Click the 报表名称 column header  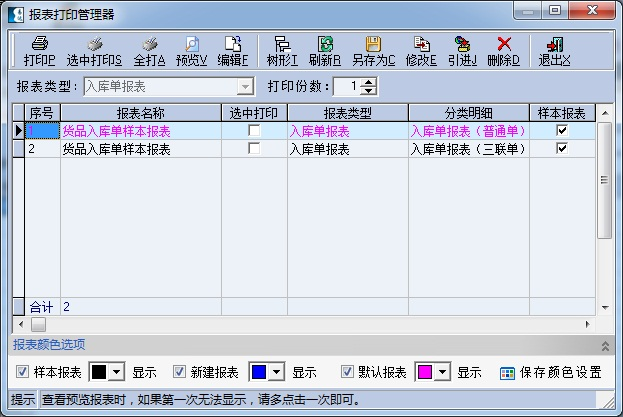point(141,113)
